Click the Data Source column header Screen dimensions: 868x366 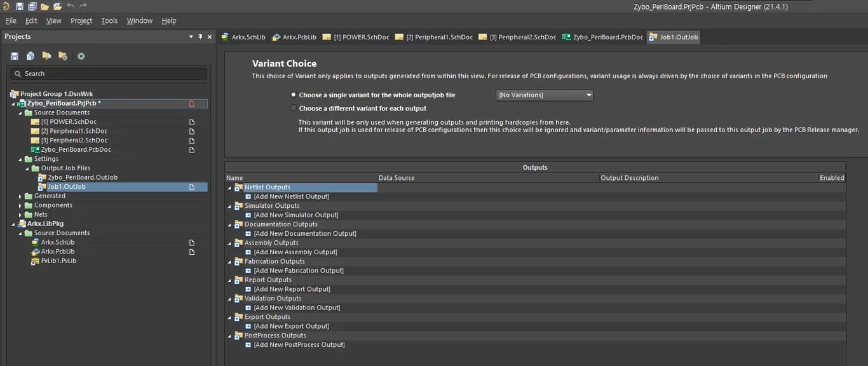tap(488, 178)
